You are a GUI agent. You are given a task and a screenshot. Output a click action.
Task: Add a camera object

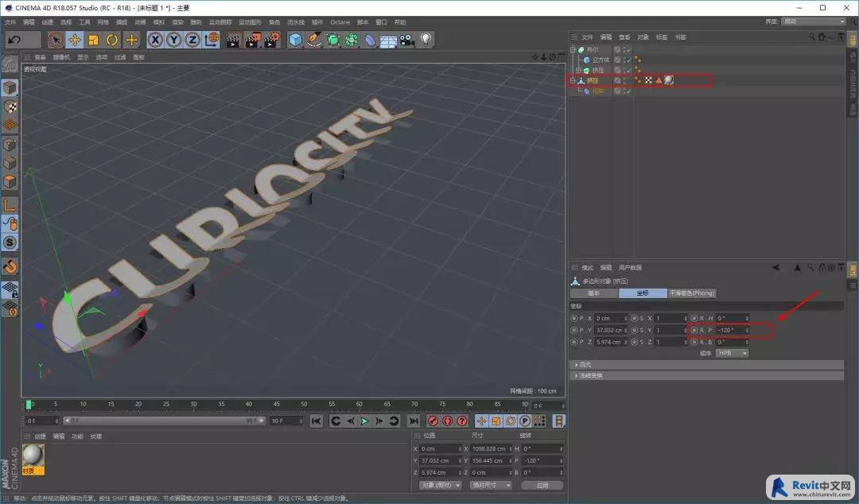407,40
